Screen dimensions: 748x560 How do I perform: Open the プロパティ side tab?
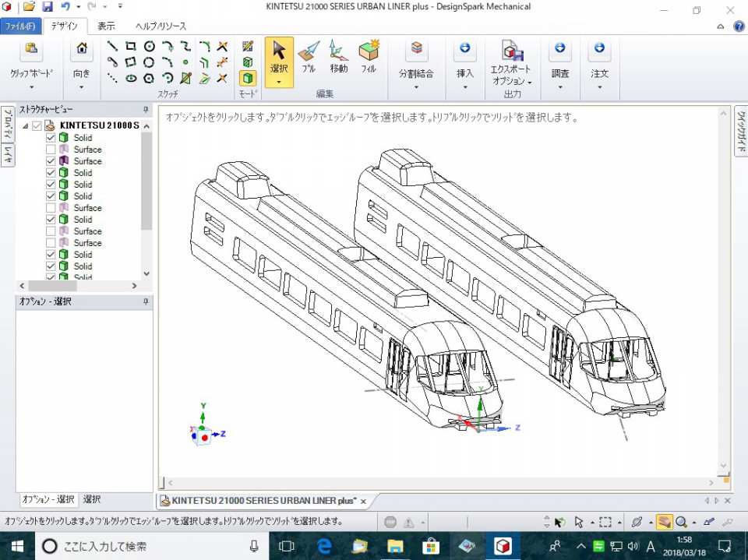[x=8, y=124]
